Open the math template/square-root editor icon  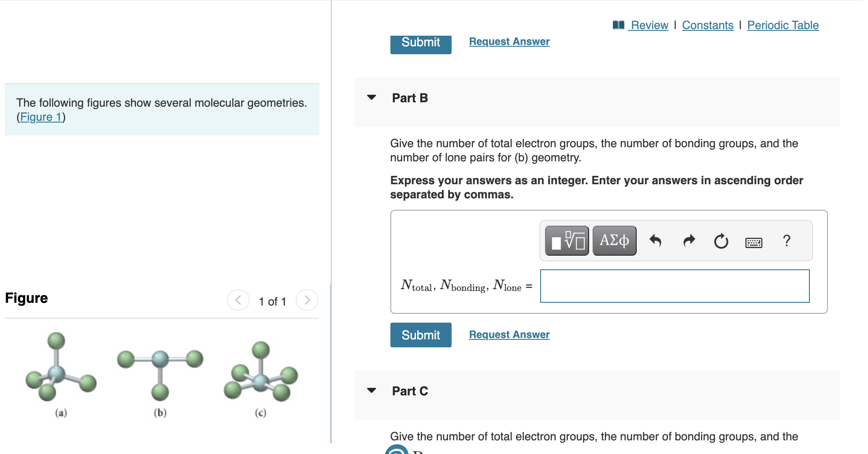tap(567, 240)
